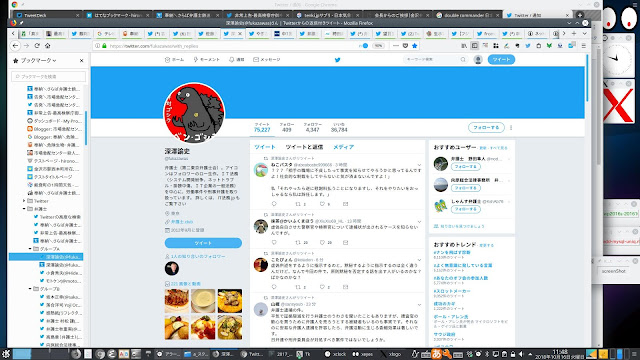Click the search magnifier in Twitter search box
This screenshot has height=360, width=640.
pos(463,60)
